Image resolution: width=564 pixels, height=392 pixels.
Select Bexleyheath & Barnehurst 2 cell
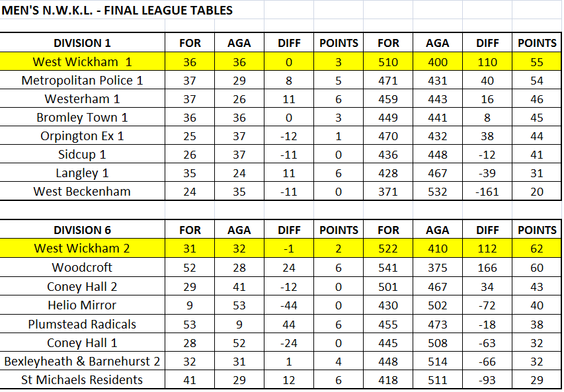(83, 361)
